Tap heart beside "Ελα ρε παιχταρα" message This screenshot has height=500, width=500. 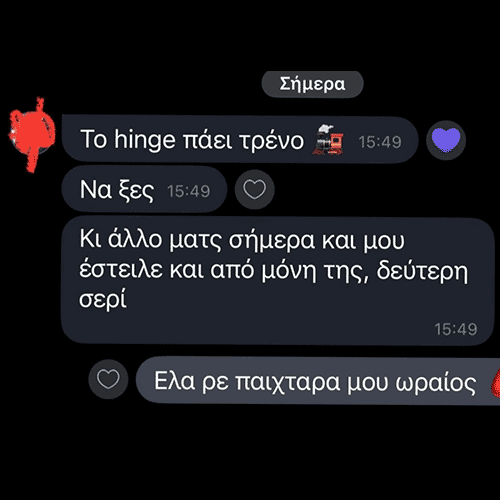click(x=108, y=379)
